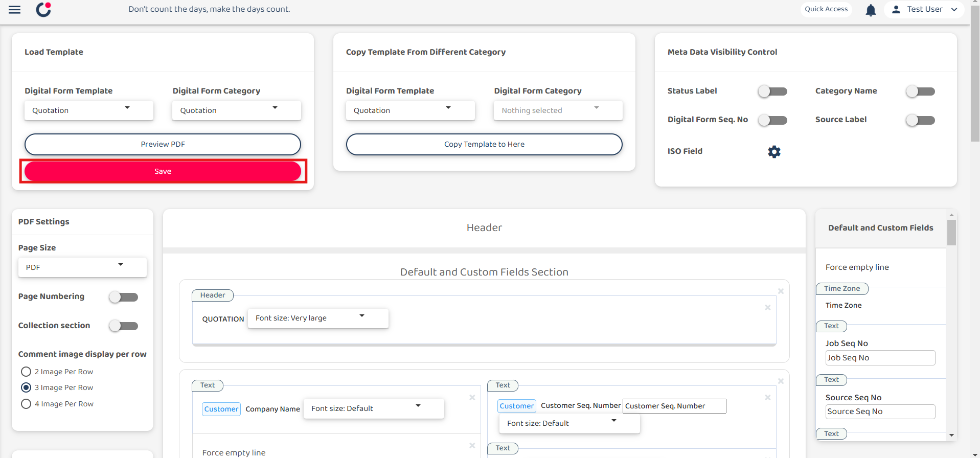Click the Text tag above Company Name
This screenshot has width=980, height=458.
pos(208,385)
